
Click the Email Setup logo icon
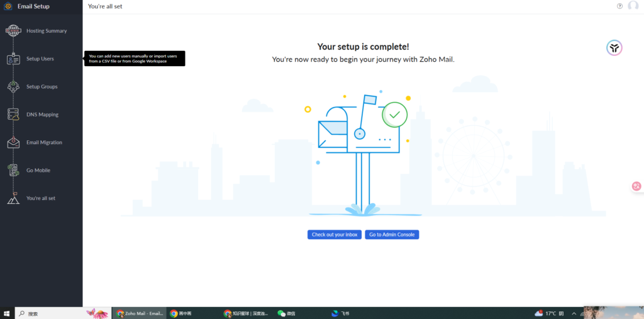click(x=8, y=6)
